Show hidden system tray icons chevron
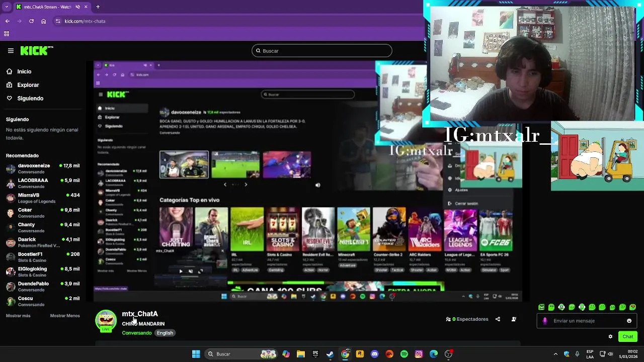The height and width of the screenshot is (362, 644). (555, 354)
